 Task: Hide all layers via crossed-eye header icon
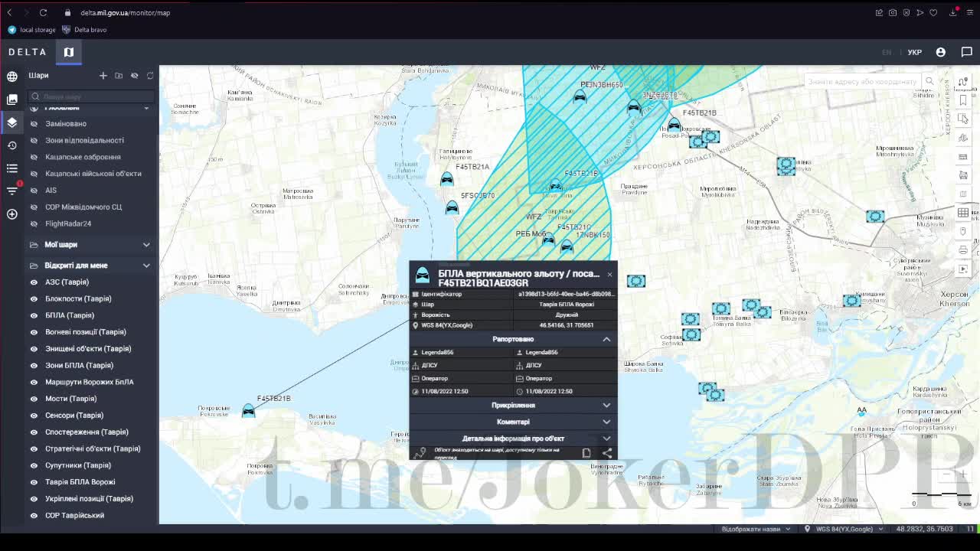click(x=135, y=75)
